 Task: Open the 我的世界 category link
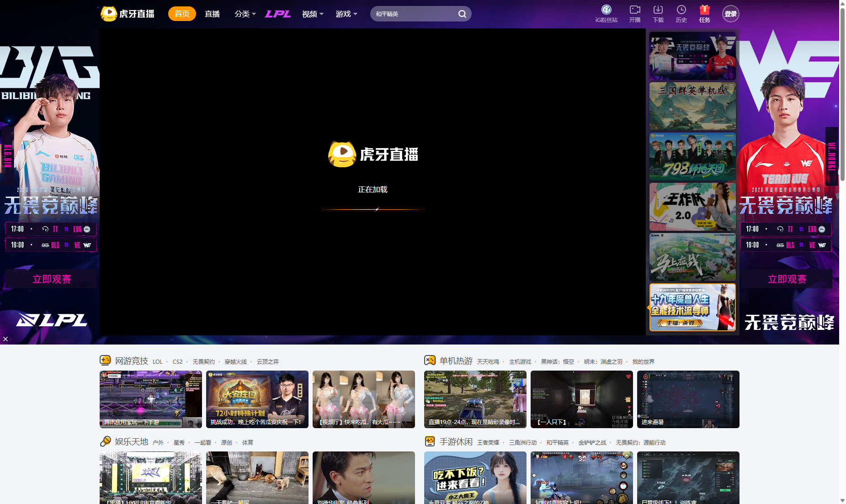coord(644,361)
